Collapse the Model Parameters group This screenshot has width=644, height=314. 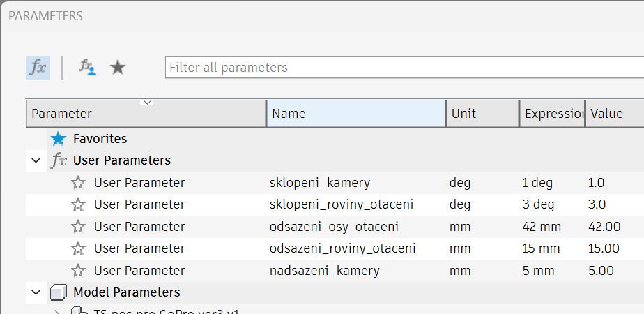tap(36, 292)
